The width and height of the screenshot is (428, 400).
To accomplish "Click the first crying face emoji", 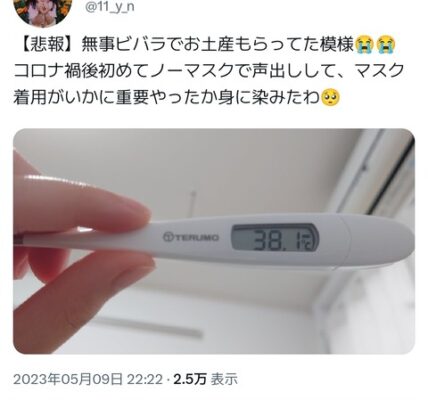I will click(x=365, y=46).
